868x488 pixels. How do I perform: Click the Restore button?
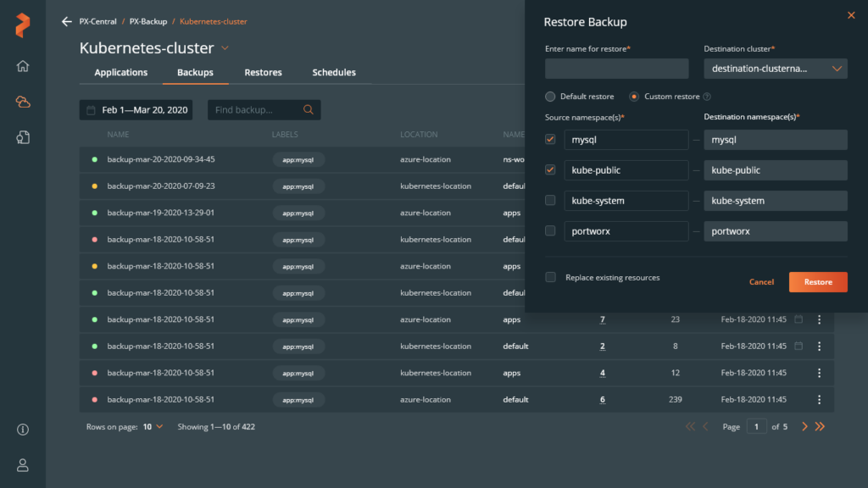point(817,281)
